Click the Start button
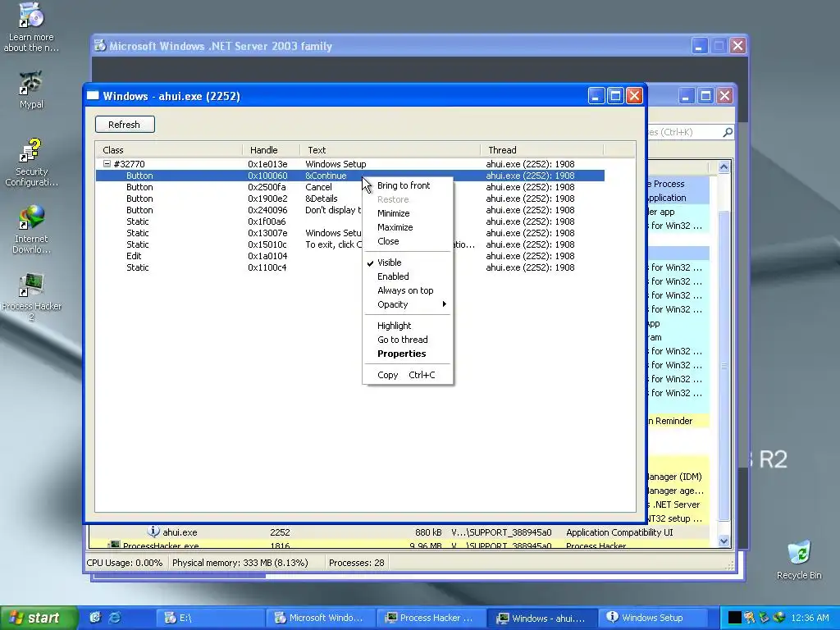The width and height of the screenshot is (840, 630). click(x=38, y=618)
